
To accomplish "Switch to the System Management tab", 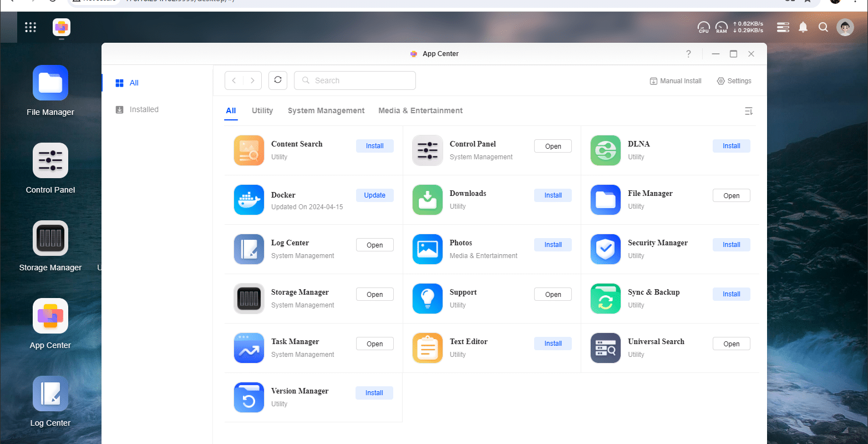I will pos(326,110).
